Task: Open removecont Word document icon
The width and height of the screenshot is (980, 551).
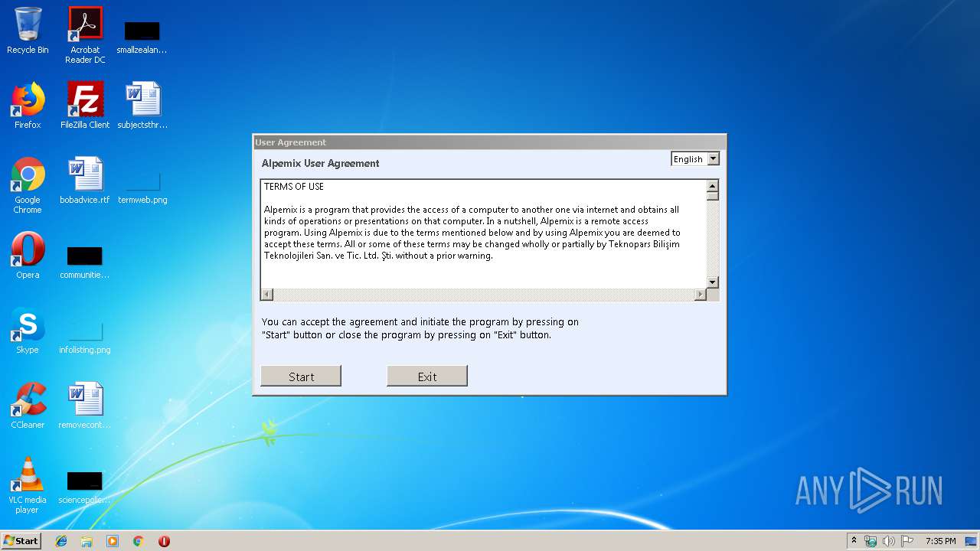Action: tap(85, 406)
